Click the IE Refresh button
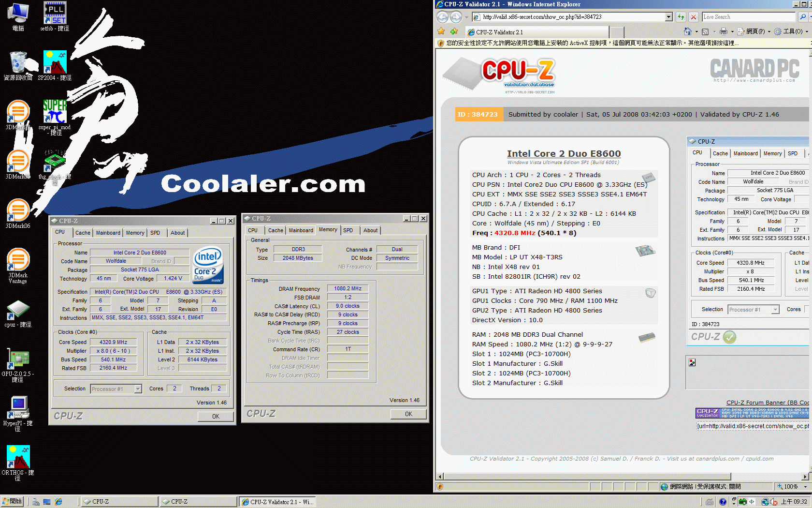 681,17
